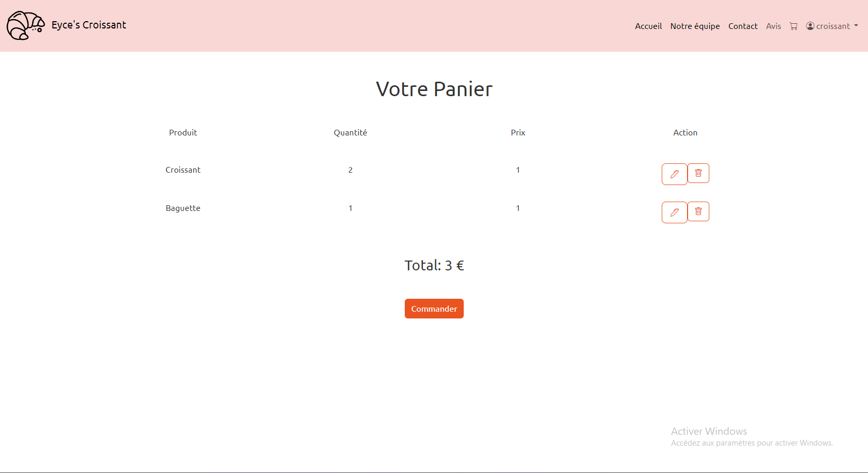Go to the Accueil page
Image resolution: width=868 pixels, height=473 pixels.
pos(648,26)
